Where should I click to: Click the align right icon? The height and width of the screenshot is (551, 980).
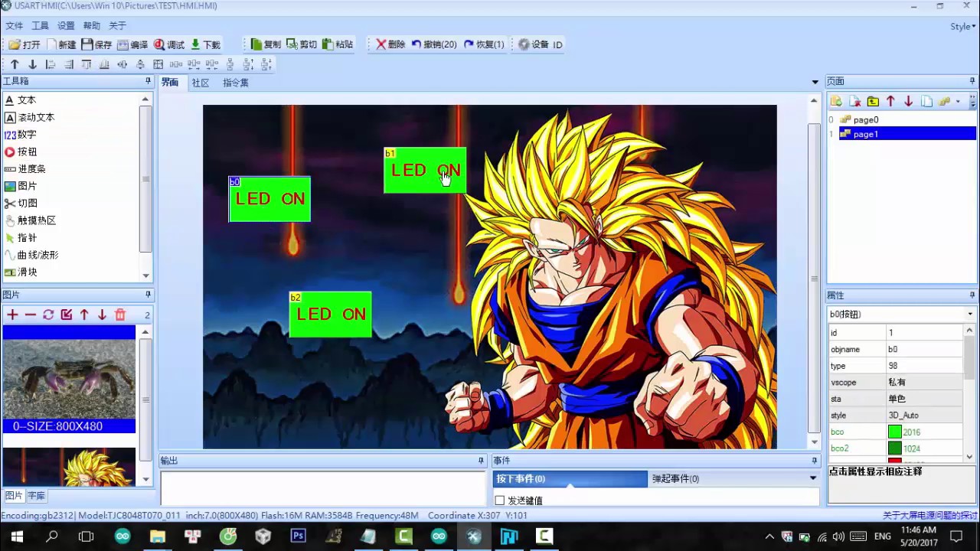click(68, 64)
